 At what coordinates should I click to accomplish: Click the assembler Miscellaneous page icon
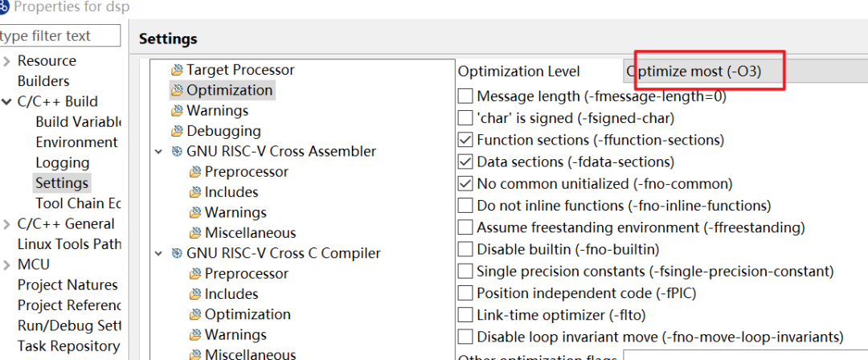pyautogui.click(x=194, y=234)
